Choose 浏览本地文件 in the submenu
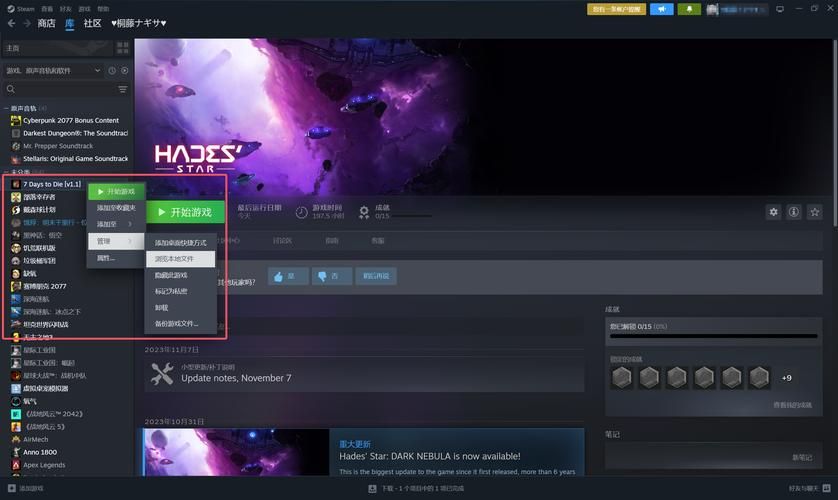 pyautogui.click(x=181, y=259)
